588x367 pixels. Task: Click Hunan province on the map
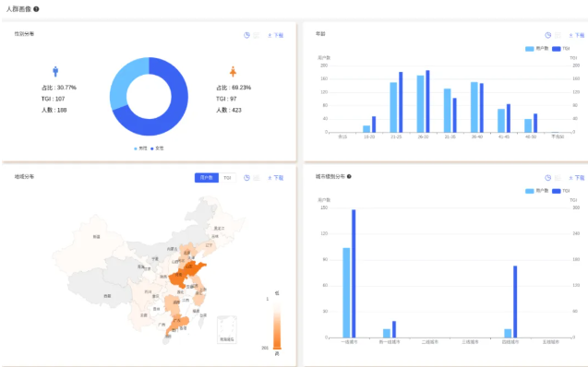coord(174,303)
